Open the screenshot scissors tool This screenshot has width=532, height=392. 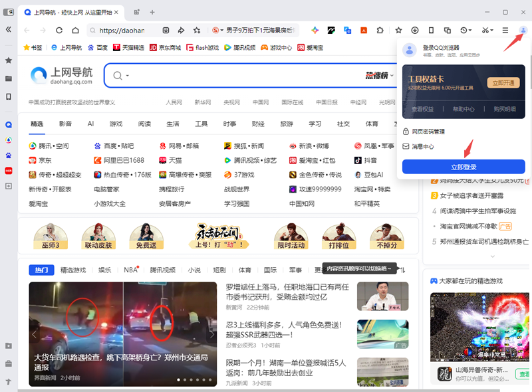[485, 31]
